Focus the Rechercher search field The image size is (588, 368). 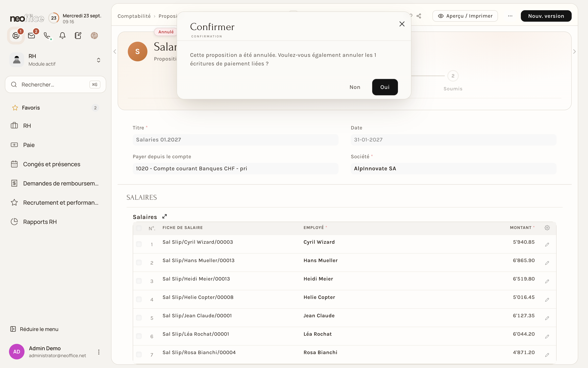point(55,84)
